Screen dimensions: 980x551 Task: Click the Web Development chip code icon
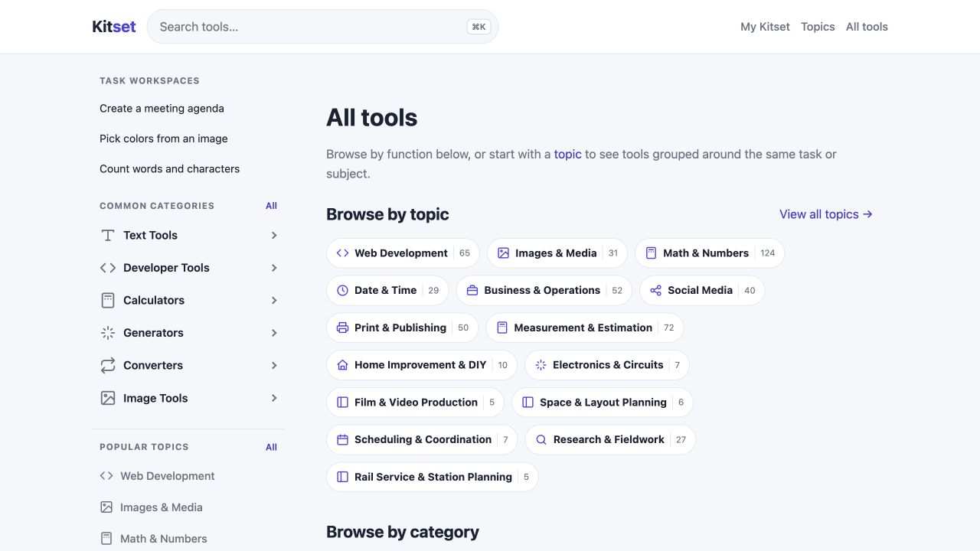342,253
